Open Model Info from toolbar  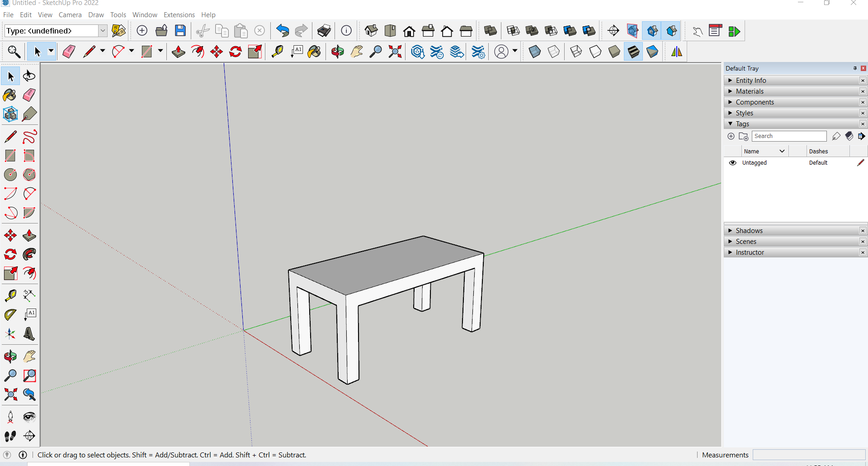tap(346, 31)
